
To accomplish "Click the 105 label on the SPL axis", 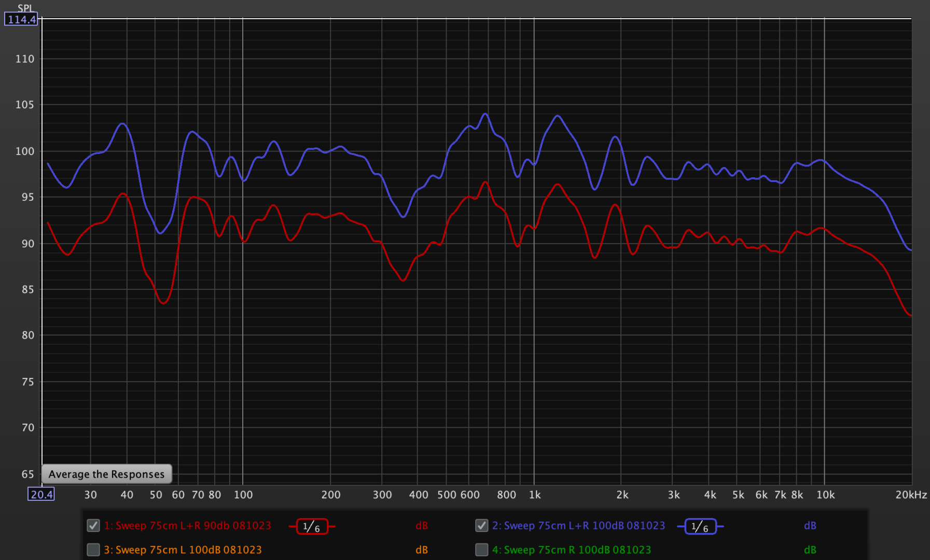I will [25, 105].
